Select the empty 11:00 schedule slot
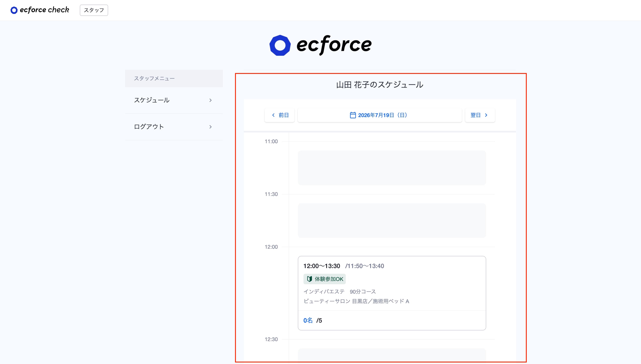Viewport: 641px width, 364px height. point(392,168)
